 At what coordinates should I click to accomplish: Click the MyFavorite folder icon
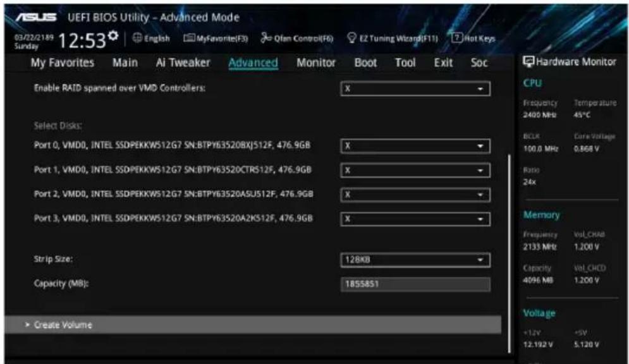190,38
